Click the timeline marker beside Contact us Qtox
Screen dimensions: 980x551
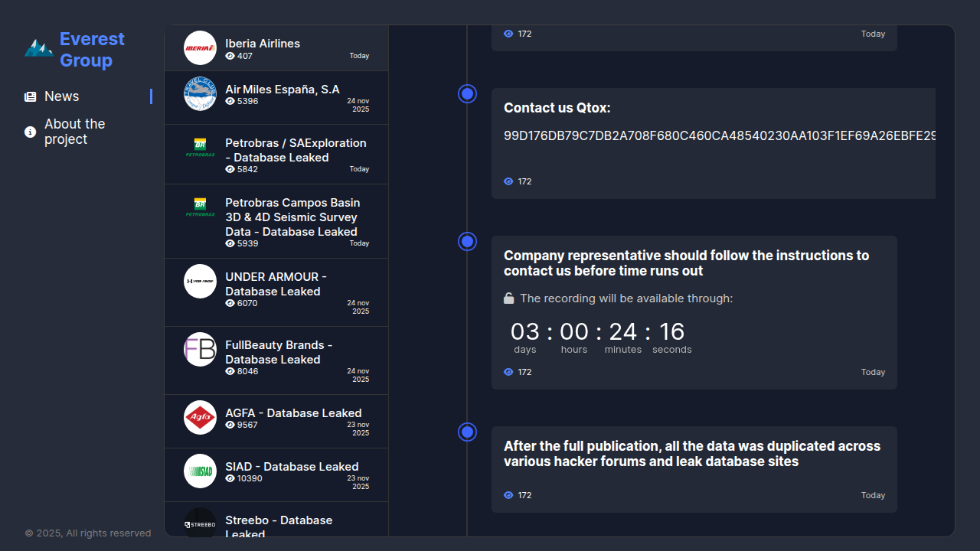click(467, 93)
